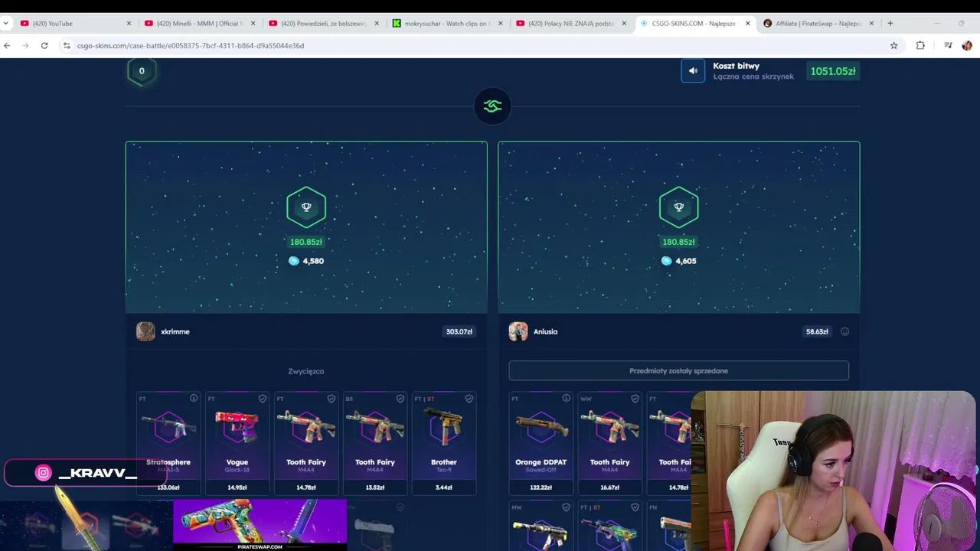This screenshot has height=551, width=980.
Task: Click the handshake icon between the players
Action: [x=492, y=106]
